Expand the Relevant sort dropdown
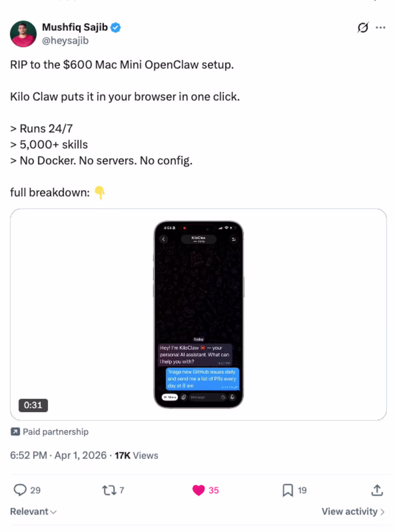 click(33, 512)
